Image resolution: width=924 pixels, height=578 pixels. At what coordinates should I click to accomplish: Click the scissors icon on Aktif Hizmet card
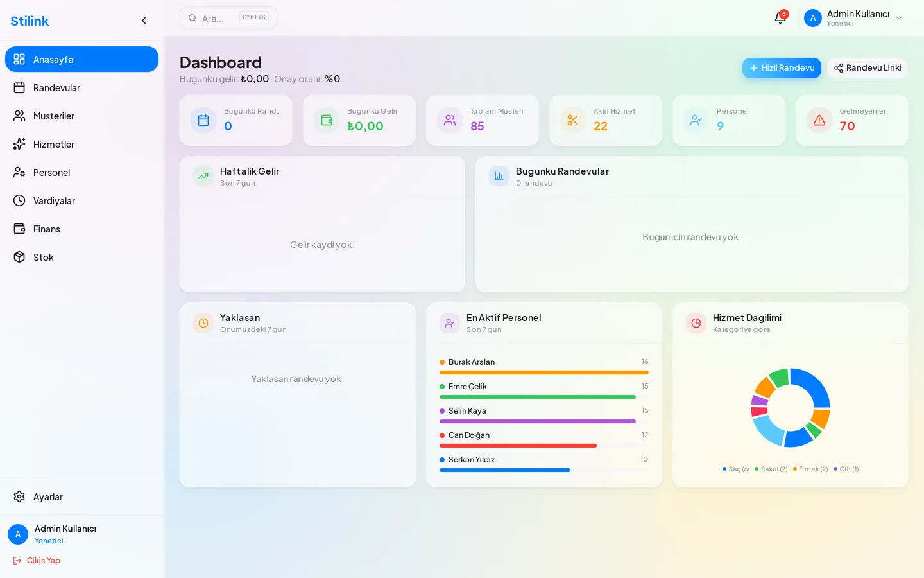point(573,120)
